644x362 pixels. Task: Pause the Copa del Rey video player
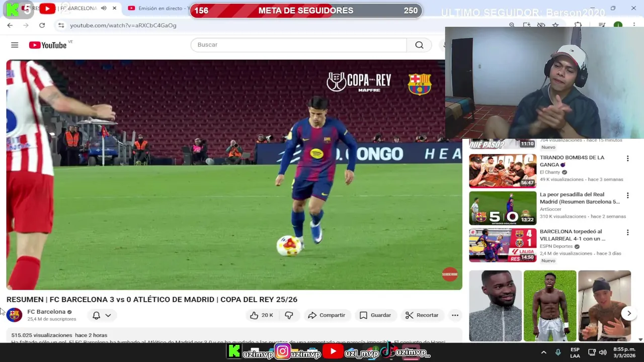point(234,174)
